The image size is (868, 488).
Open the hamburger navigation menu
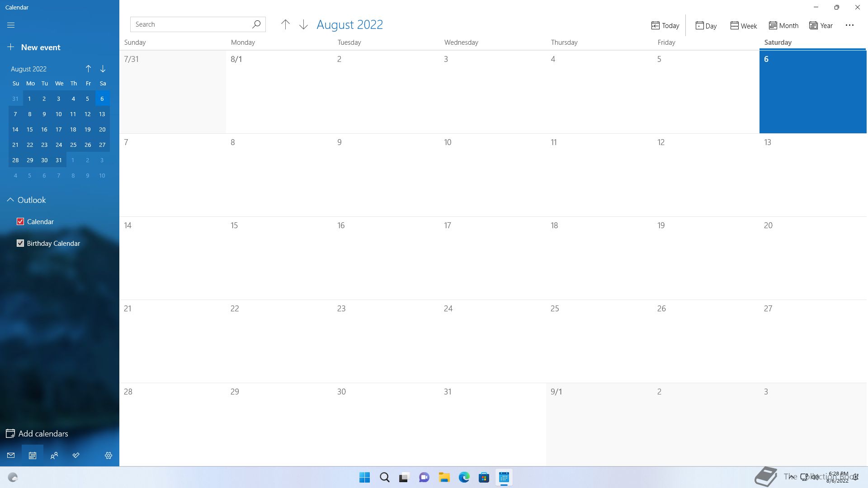(11, 25)
